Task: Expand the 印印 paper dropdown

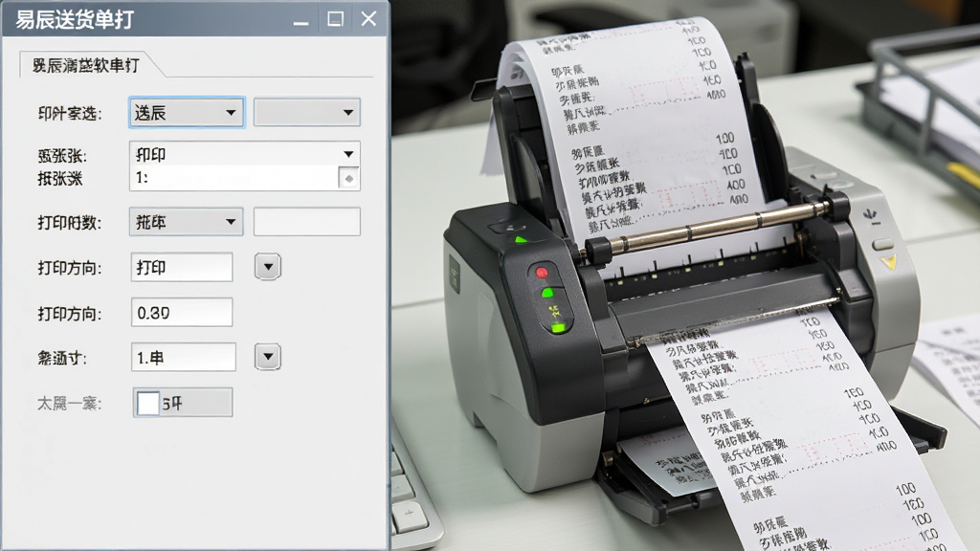Action: coord(244,154)
